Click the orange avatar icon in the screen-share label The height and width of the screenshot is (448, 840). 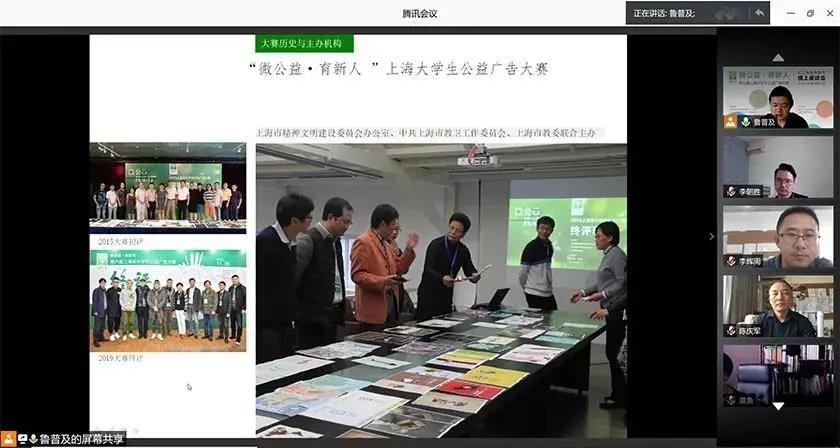pyautogui.click(x=9, y=439)
